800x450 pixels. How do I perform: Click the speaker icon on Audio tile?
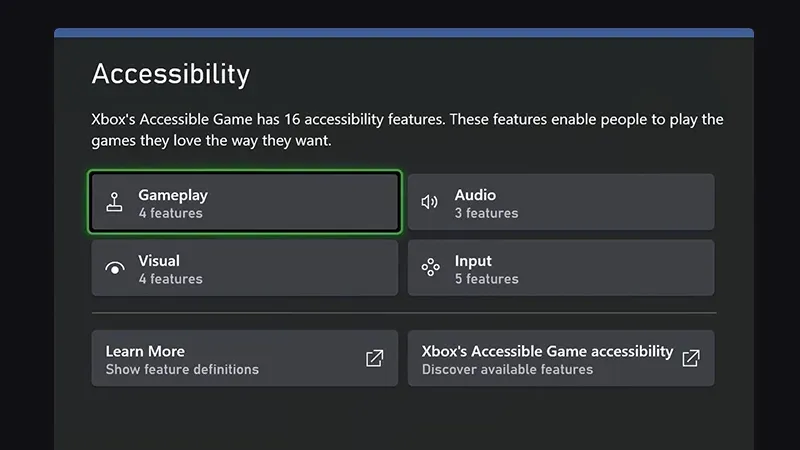click(430, 202)
